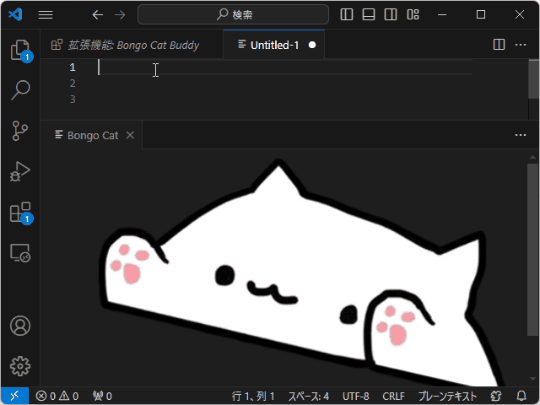Click the 行 1、列 1 cursor position
Screen dimensions: 540x405
[253, 396]
